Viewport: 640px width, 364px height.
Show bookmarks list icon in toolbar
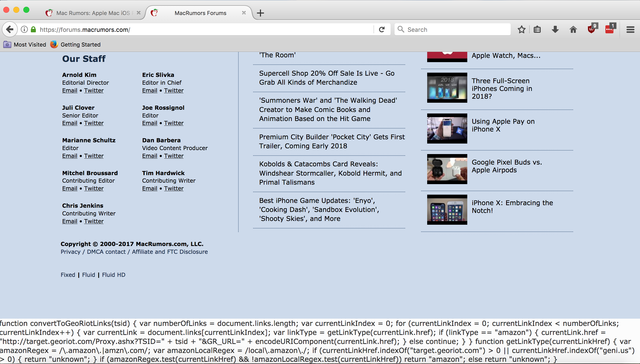pos(537,30)
